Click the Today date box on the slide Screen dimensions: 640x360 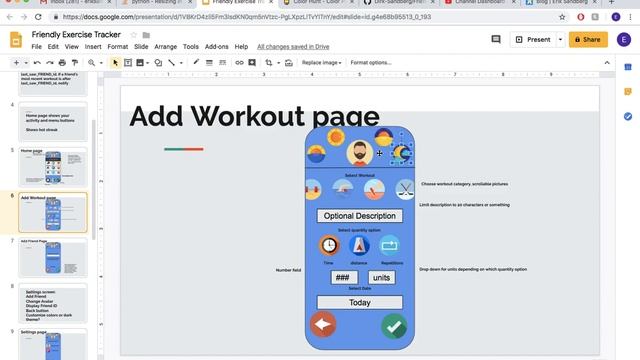click(360, 302)
